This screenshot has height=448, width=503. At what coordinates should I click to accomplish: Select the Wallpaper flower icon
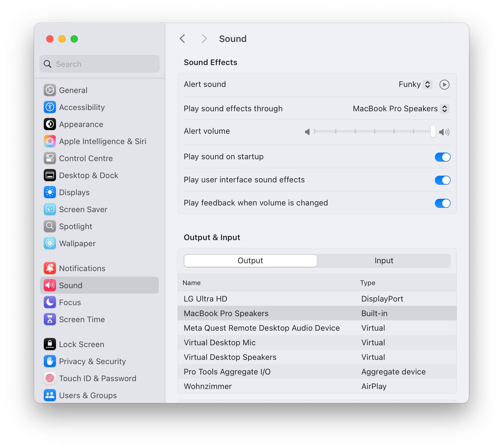pyautogui.click(x=50, y=243)
